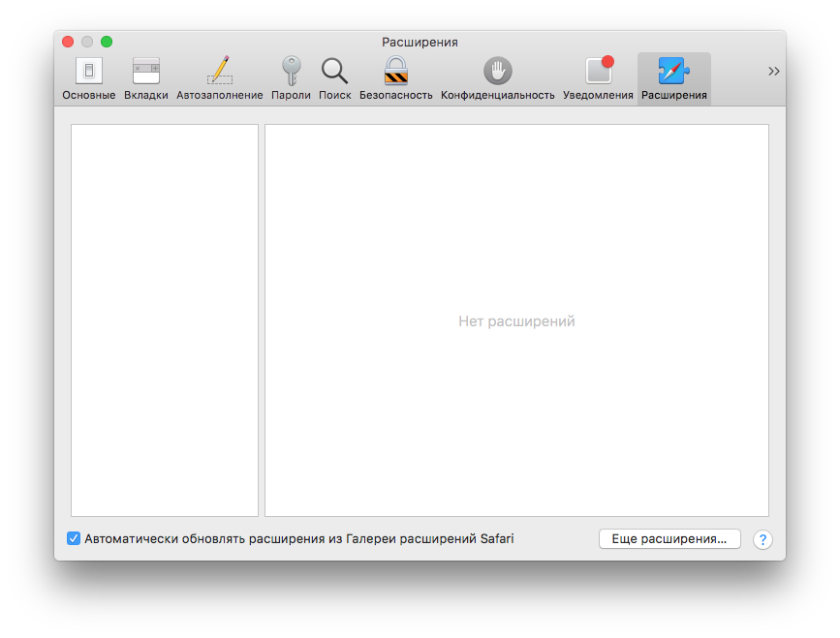Show more toolbar items via chevrons
The height and width of the screenshot is (638, 840).
(773, 72)
